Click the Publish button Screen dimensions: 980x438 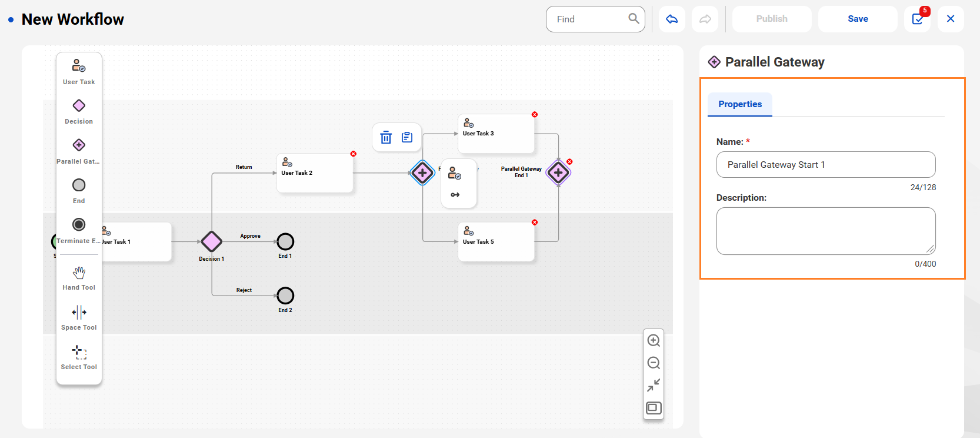772,19
